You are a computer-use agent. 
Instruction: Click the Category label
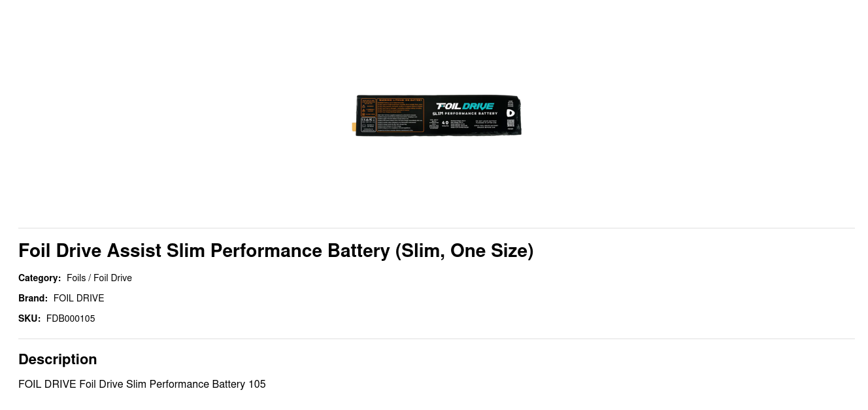pos(39,278)
